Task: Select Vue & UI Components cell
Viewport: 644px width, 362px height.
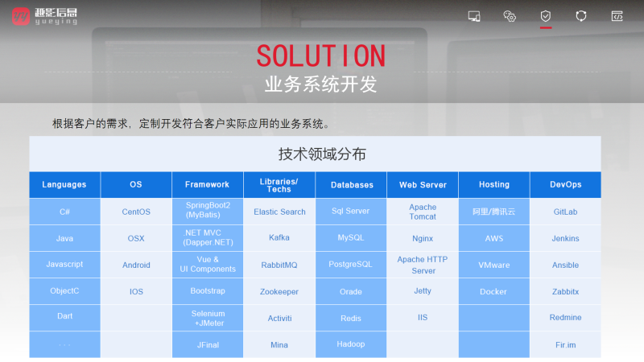Action: coord(208,265)
